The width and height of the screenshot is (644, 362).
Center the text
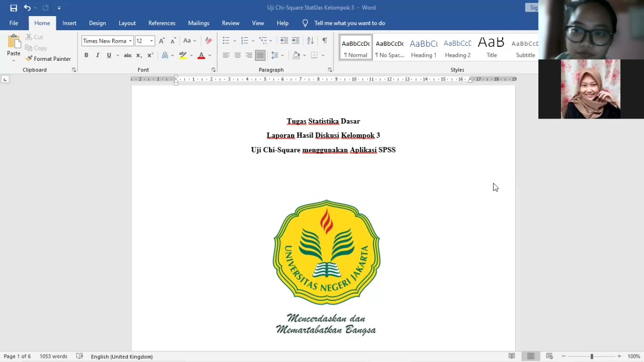pos(237,55)
